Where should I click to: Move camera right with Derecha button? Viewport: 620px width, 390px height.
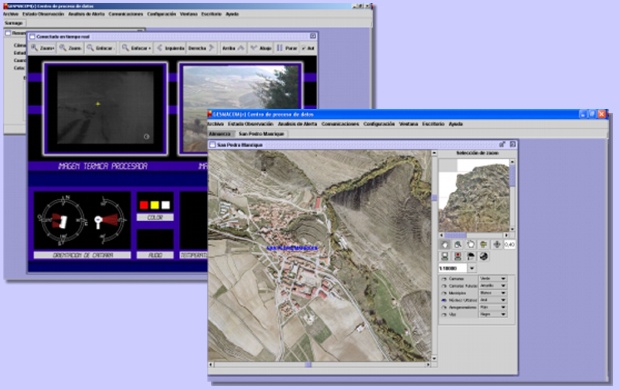tap(201, 48)
